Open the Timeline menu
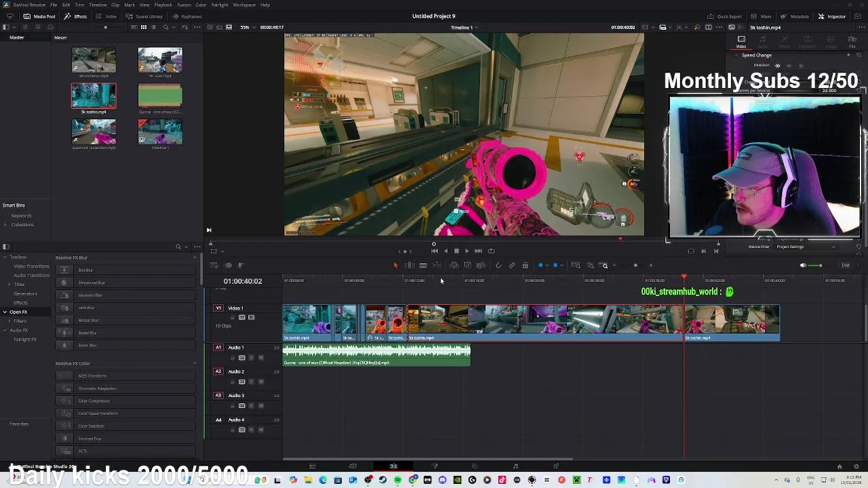Viewport: 868px width, 488px height. coord(98,5)
